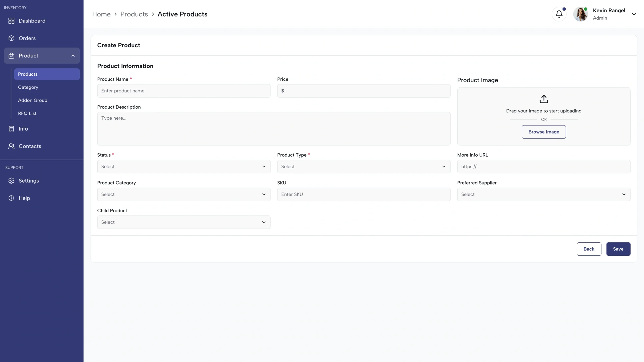Image resolution: width=644 pixels, height=362 pixels.
Task: Open the RFQ List submenu item
Action: [27, 113]
